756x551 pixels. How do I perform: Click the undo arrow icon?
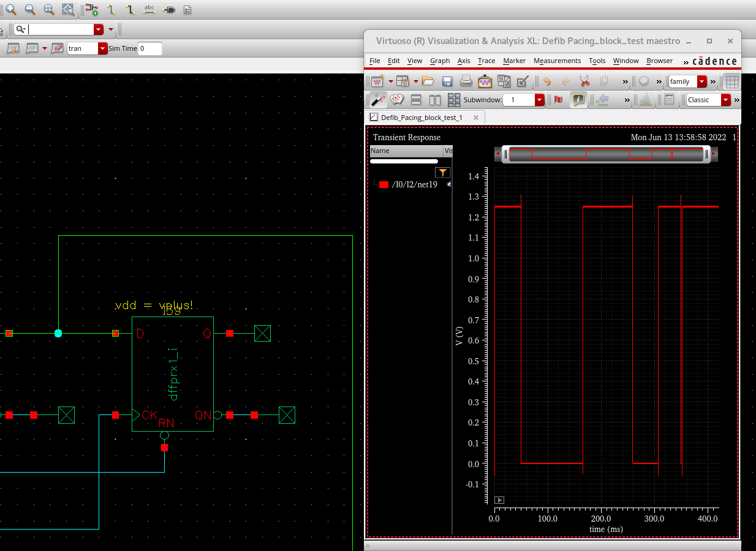tap(547, 81)
